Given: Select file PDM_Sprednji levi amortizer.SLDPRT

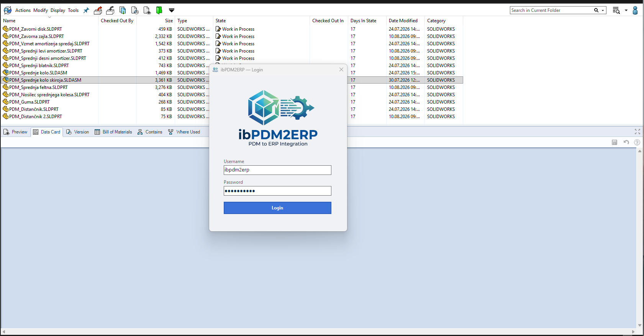Looking at the screenshot, I should (46, 51).
